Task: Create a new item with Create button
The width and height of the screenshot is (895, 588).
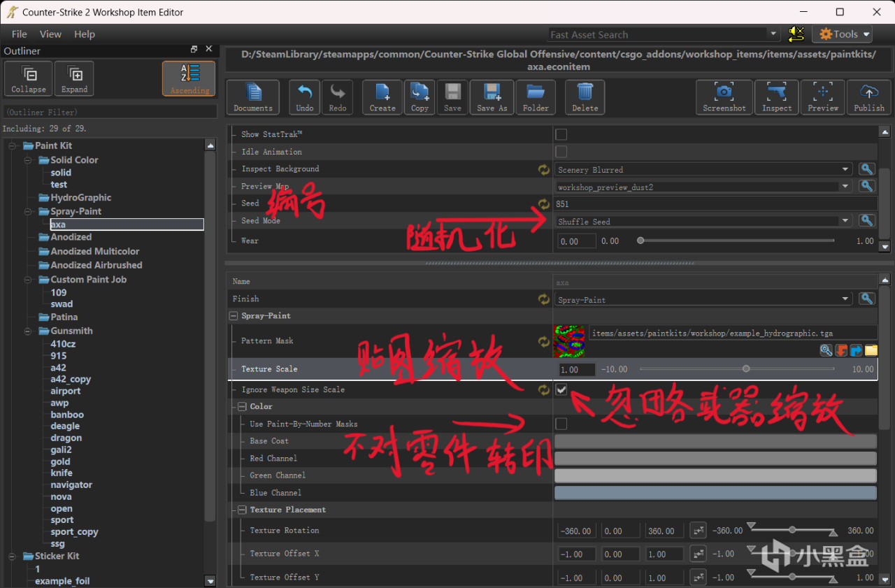Action: [x=382, y=97]
